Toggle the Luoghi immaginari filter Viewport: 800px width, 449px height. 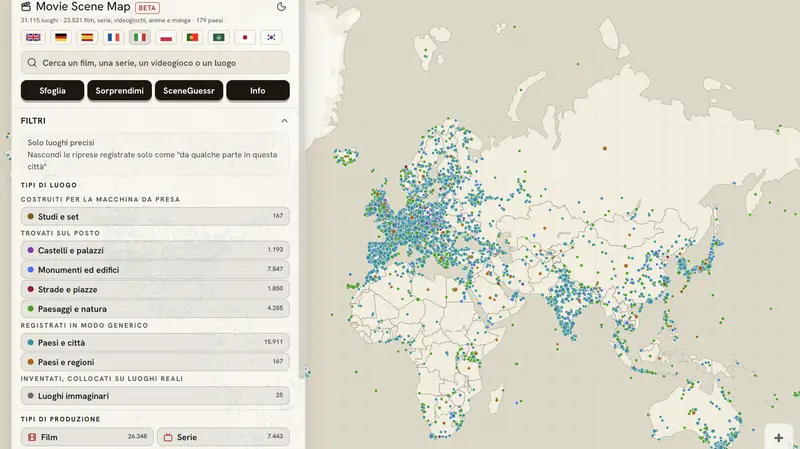155,395
